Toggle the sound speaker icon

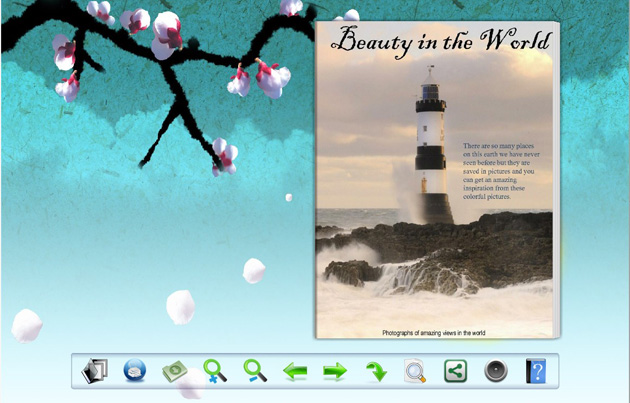click(496, 371)
